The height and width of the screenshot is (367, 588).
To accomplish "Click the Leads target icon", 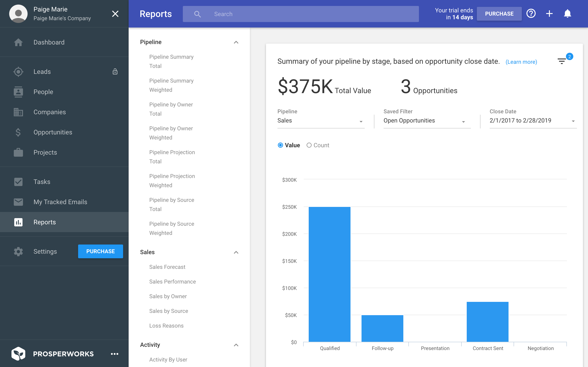I will click(18, 72).
